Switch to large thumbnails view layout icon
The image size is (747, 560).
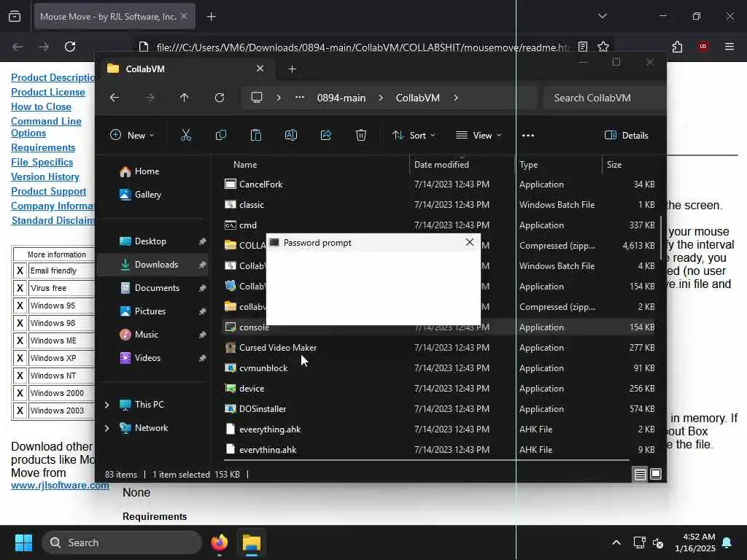656,474
